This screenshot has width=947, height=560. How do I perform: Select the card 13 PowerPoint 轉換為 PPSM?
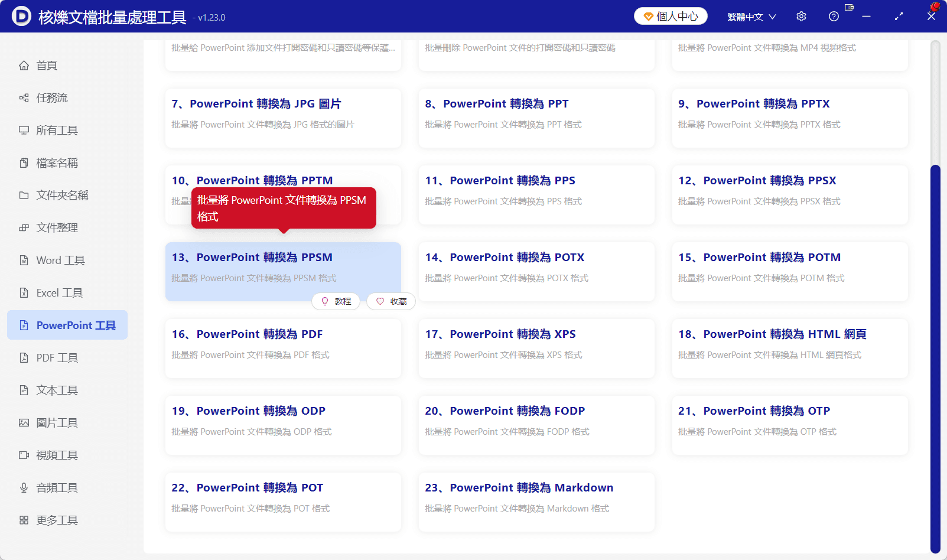(x=283, y=272)
